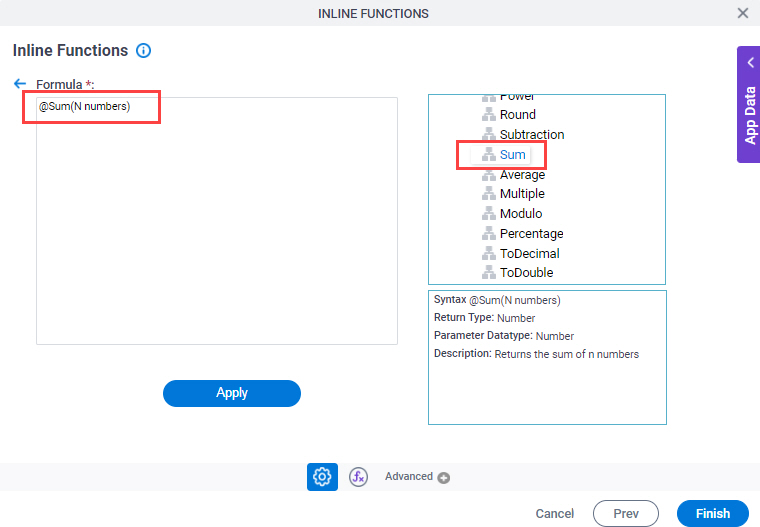Expand the Advanced options
The height and width of the screenshot is (527, 760).
coord(409,477)
